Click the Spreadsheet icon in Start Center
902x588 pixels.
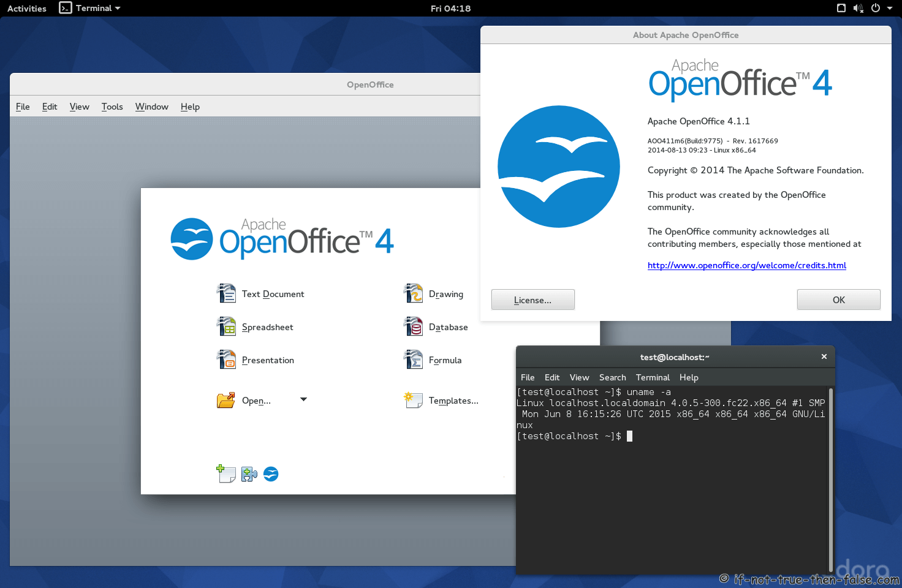click(226, 326)
